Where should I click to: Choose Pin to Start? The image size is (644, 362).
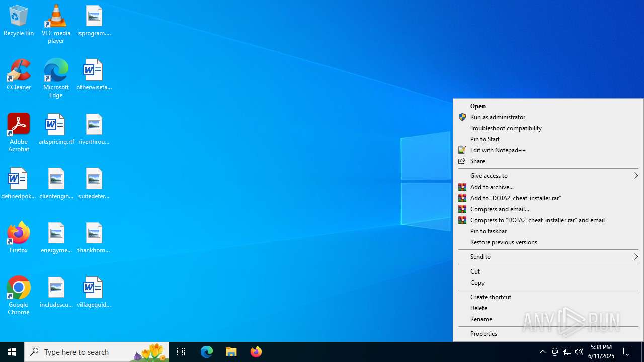coord(548,139)
